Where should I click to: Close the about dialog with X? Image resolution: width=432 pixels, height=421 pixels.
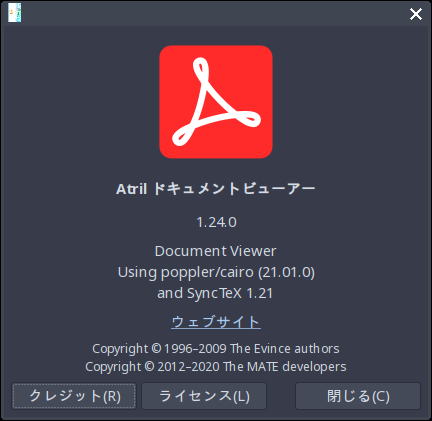click(416, 14)
